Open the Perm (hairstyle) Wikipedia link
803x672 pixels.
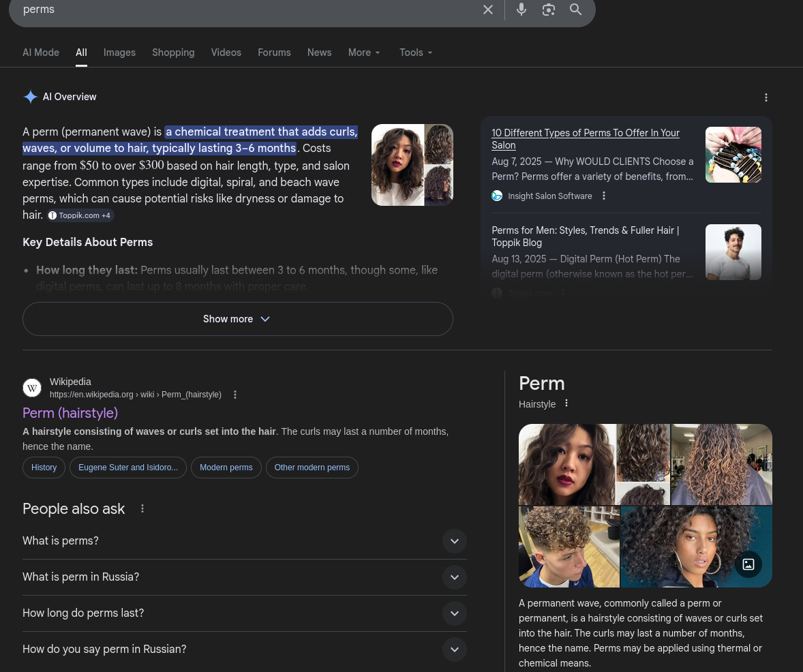(x=70, y=413)
